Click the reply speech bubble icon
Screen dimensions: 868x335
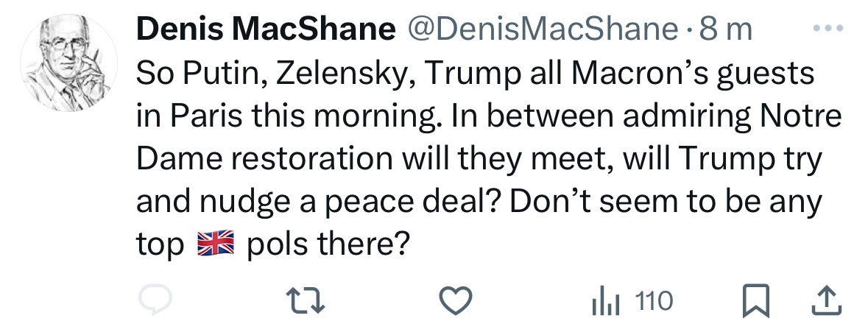click(x=156, y=301)
